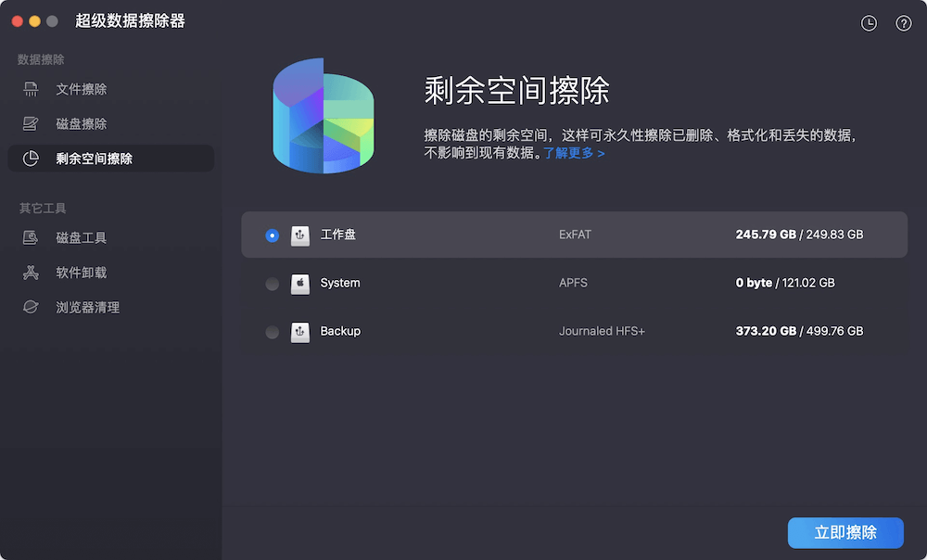Select the 文件擦除 tool icon
927x560 pixels.
click(31, 88)
